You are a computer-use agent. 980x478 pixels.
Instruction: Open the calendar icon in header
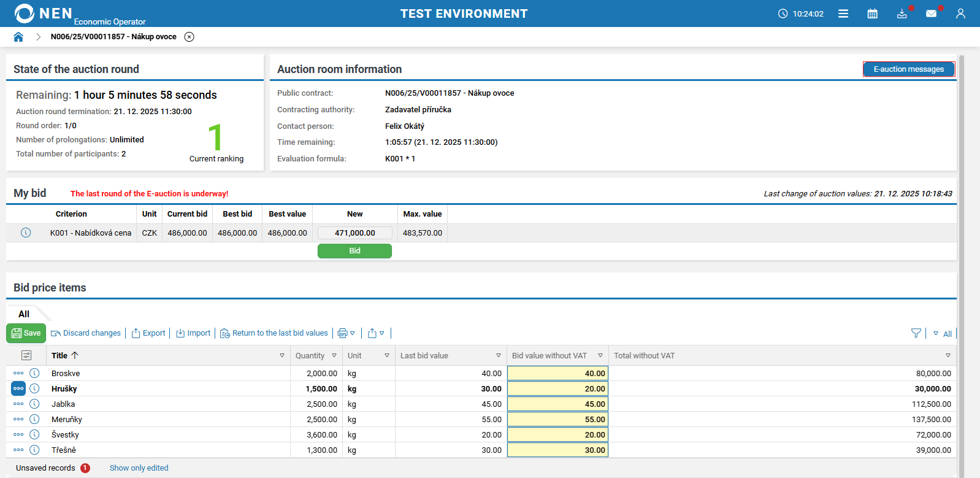[872, 13]
